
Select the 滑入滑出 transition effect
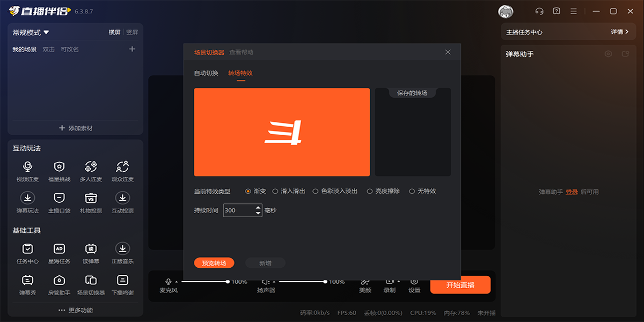[x=288, y=191]
